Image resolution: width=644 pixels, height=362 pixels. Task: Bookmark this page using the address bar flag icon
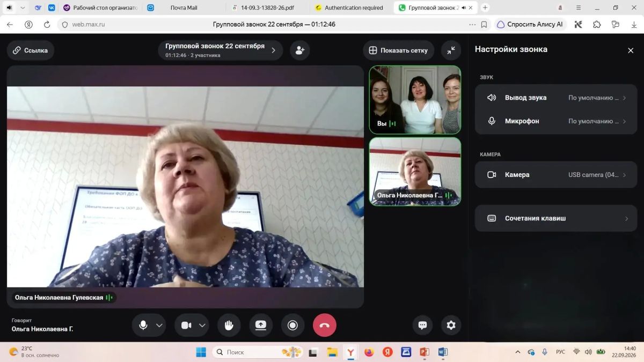tap(484, 24)
